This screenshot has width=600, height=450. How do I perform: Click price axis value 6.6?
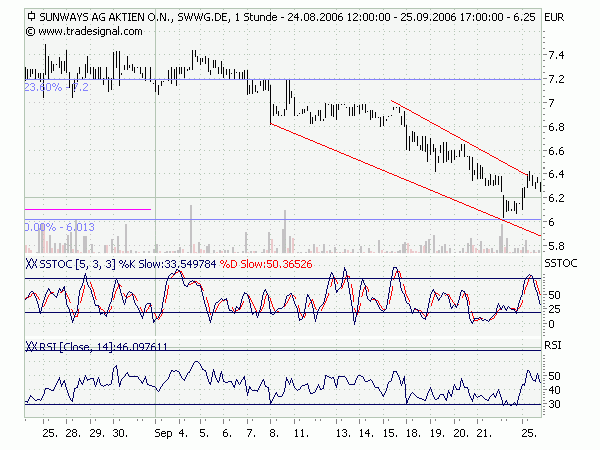click(x=556, y=151)
